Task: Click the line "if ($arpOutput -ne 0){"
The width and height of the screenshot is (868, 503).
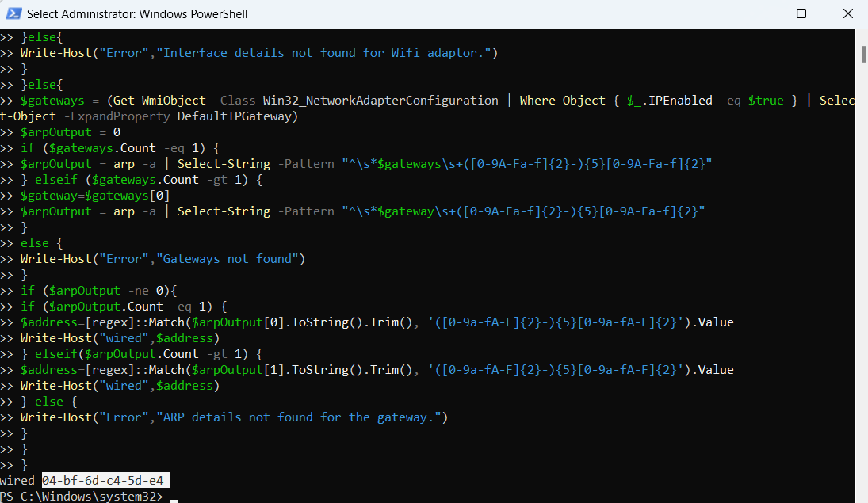Action: click(x=99, y=291)
